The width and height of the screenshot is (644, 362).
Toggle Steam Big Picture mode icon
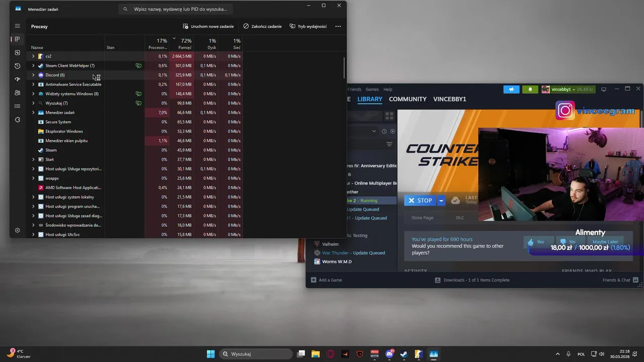pos(603,89)
